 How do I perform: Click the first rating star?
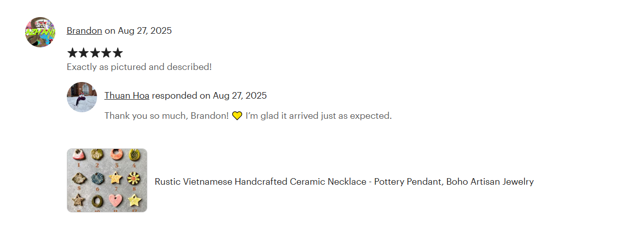click(x=72, y=53)
